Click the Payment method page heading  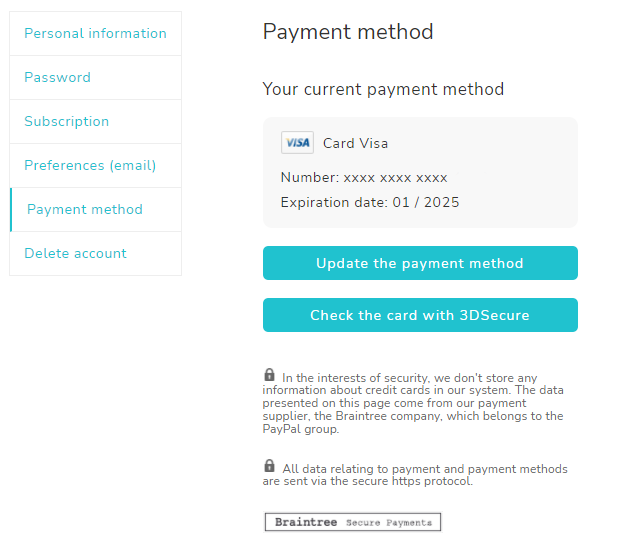click(x=348, y=32)
